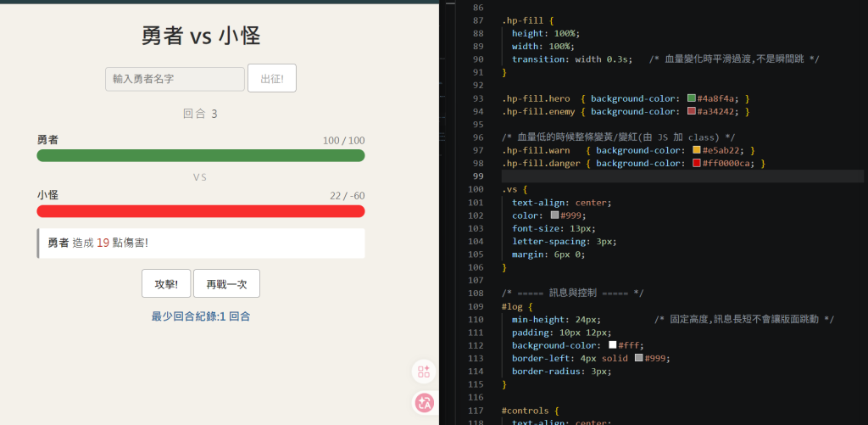The image size is (868, 425).
Task: Click the text-align: center code on line 101
Action: 562,202
